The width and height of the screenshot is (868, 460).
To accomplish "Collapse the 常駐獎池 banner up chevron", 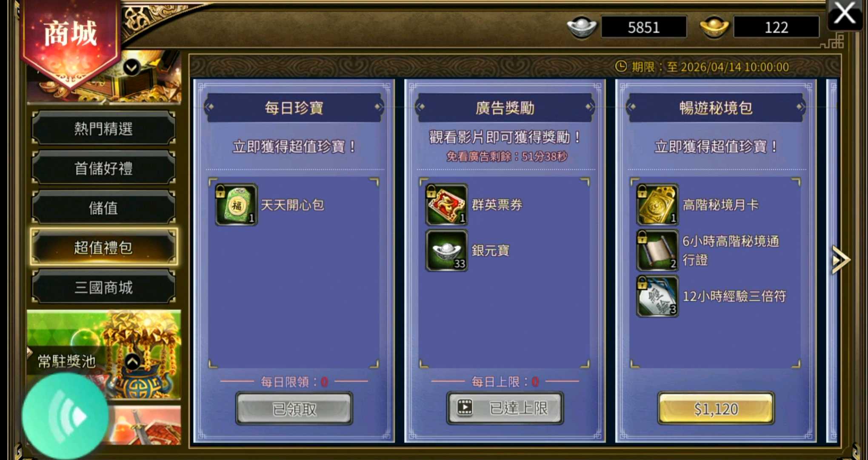I will click(133, 362).
